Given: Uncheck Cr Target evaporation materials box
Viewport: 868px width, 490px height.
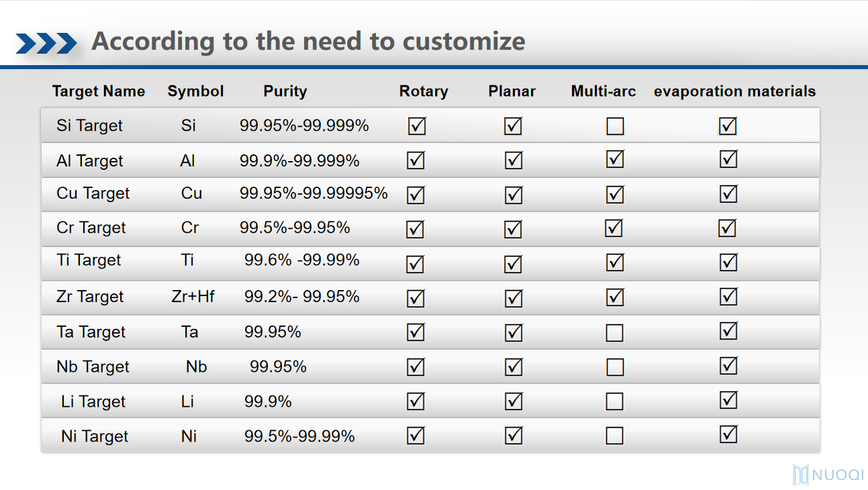Looking at the screenshot, I should (x=727, y=228).
